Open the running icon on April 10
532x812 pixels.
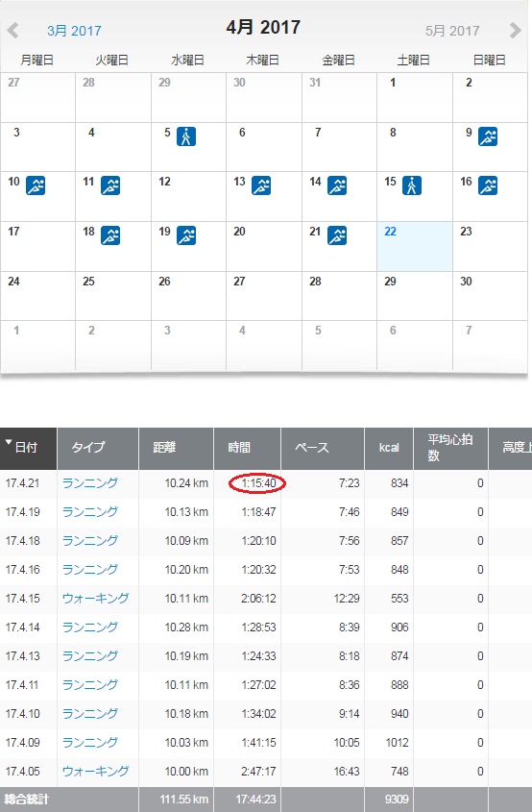[36, 185]
